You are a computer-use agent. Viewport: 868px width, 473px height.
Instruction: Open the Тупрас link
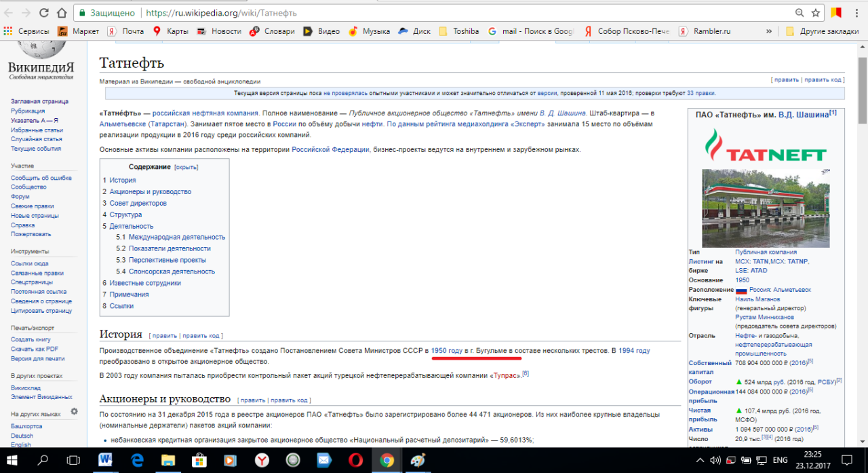tap(505, 375)
